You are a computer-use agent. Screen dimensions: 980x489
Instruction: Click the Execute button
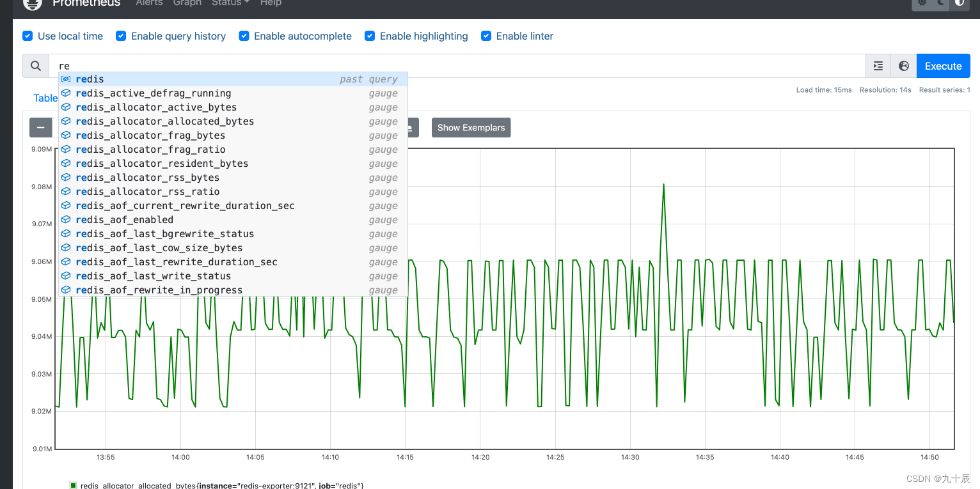943,66
